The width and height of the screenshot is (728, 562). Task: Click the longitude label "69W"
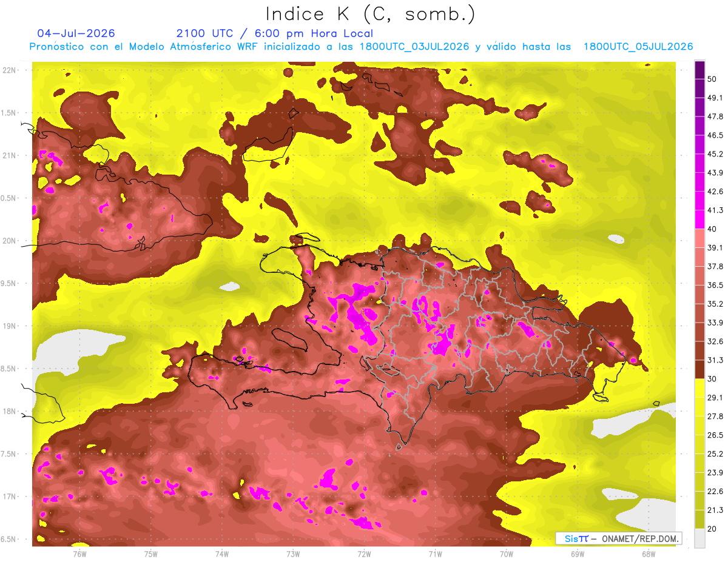(x=578, y=554)
